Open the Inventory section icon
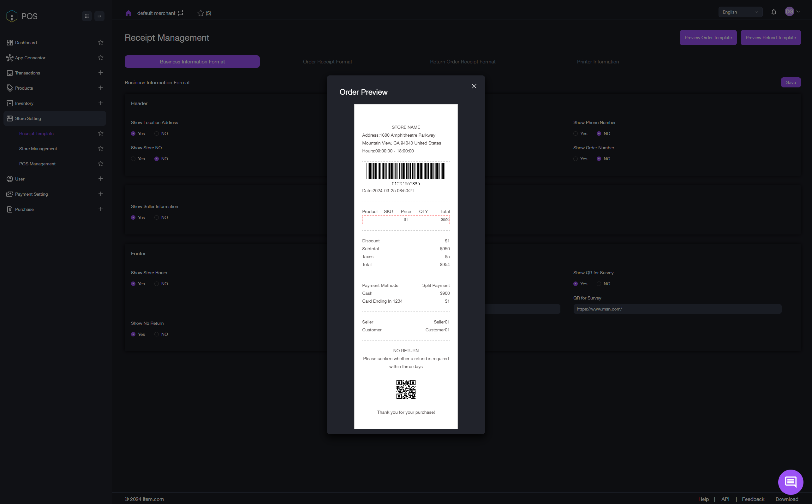812x504 pixels. tap(10, 103)
